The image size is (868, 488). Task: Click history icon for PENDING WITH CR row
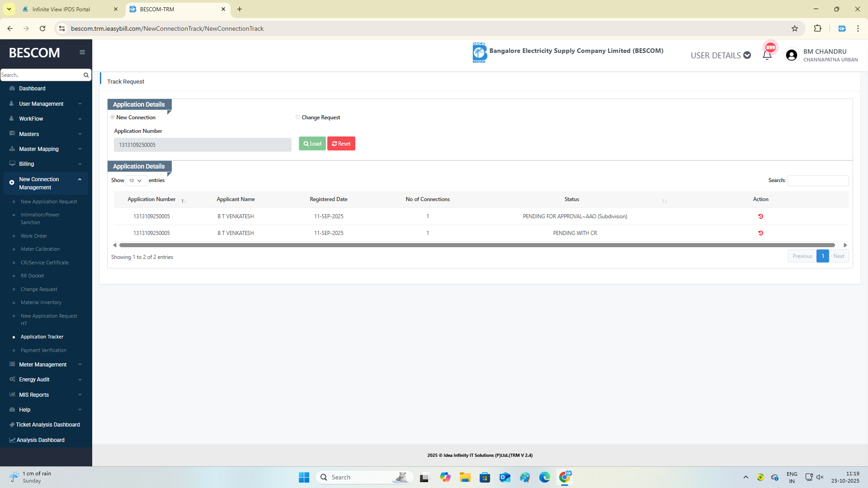760,233
